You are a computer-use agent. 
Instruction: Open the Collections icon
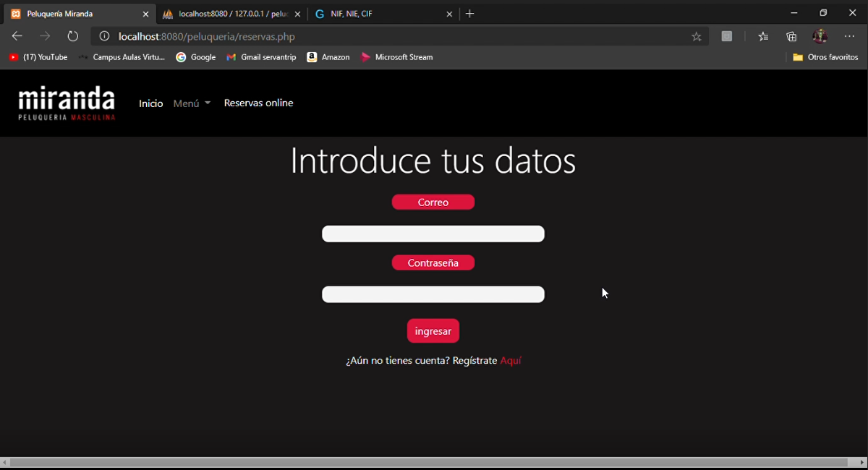(791, 36)
